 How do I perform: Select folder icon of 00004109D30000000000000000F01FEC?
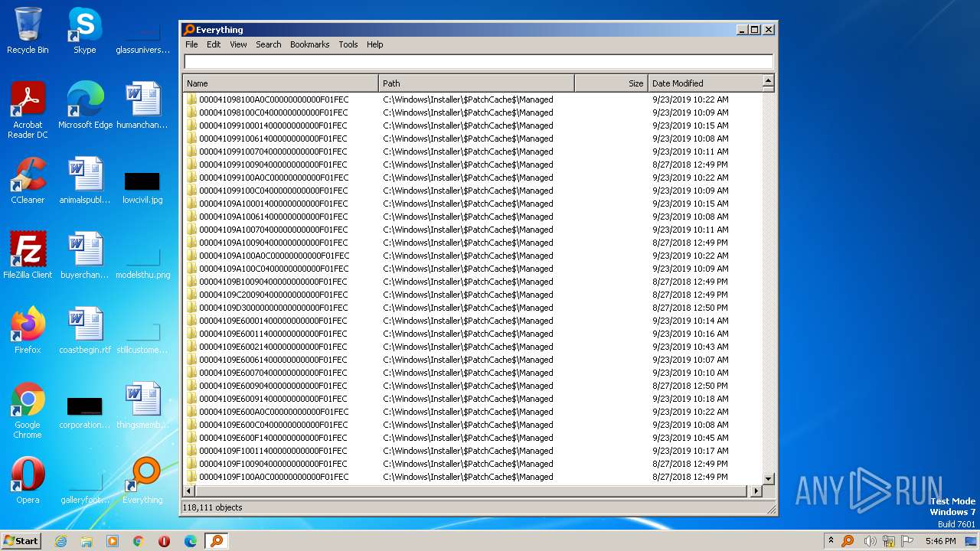coord(191,308)
